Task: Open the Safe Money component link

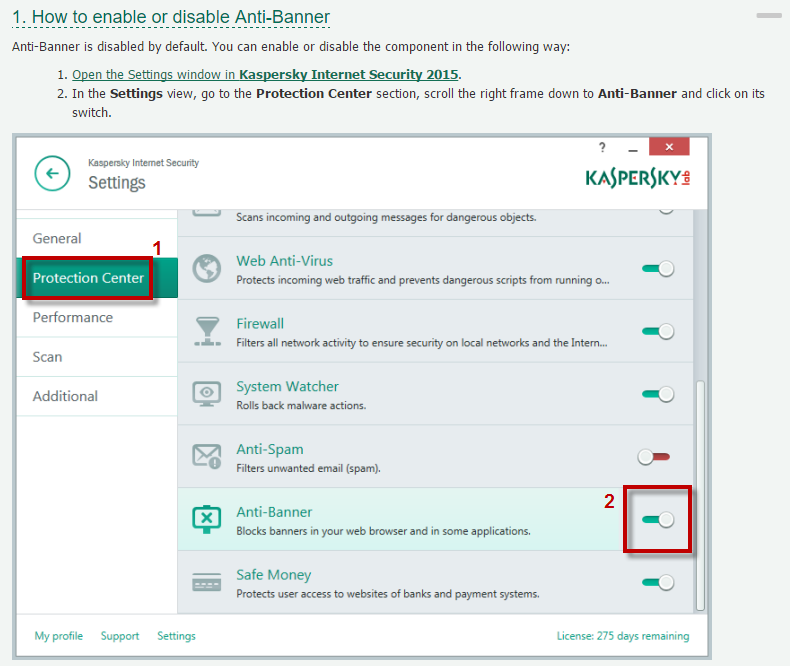Action: click(274, 575)
